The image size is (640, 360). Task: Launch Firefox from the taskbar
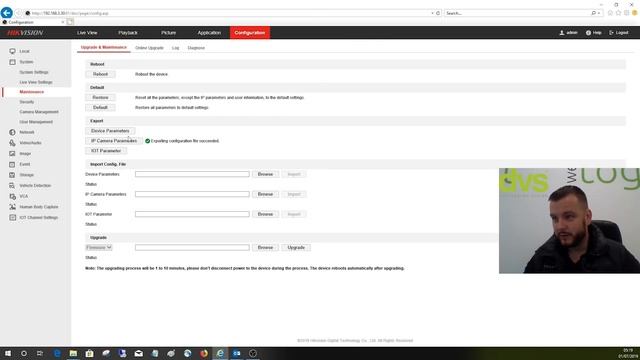[204, 353]
